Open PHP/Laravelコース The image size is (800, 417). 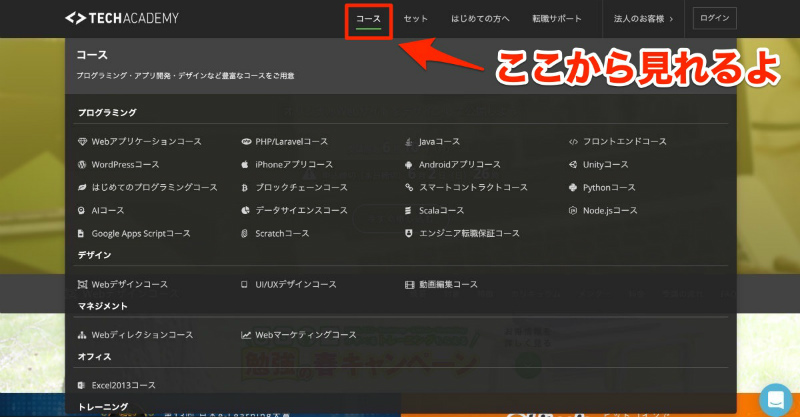coord(291,141)
